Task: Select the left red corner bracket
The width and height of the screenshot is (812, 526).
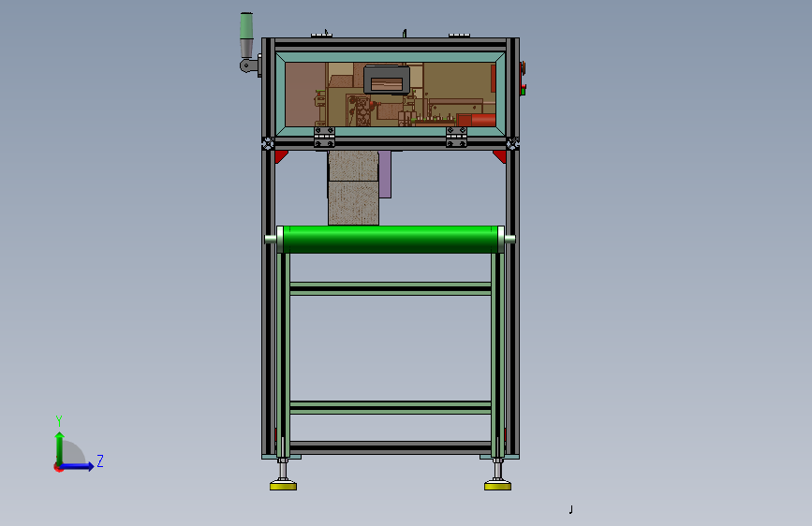Action: [281, 156]
